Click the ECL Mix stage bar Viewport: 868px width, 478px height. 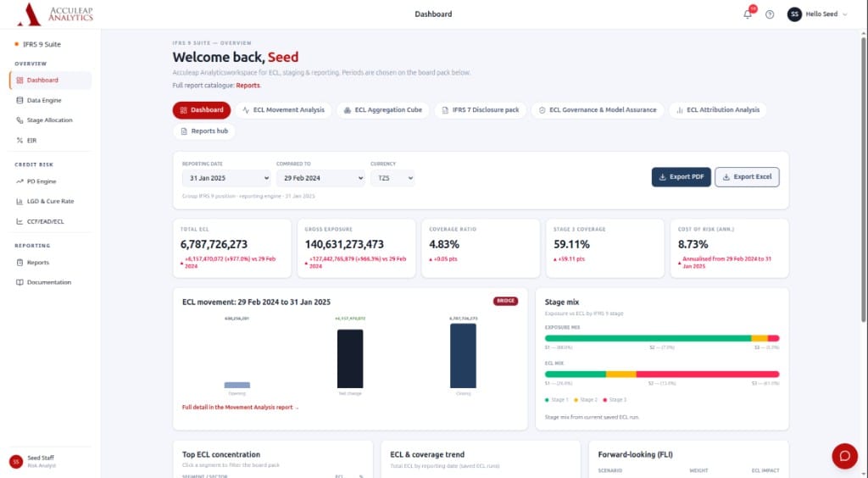662,375
